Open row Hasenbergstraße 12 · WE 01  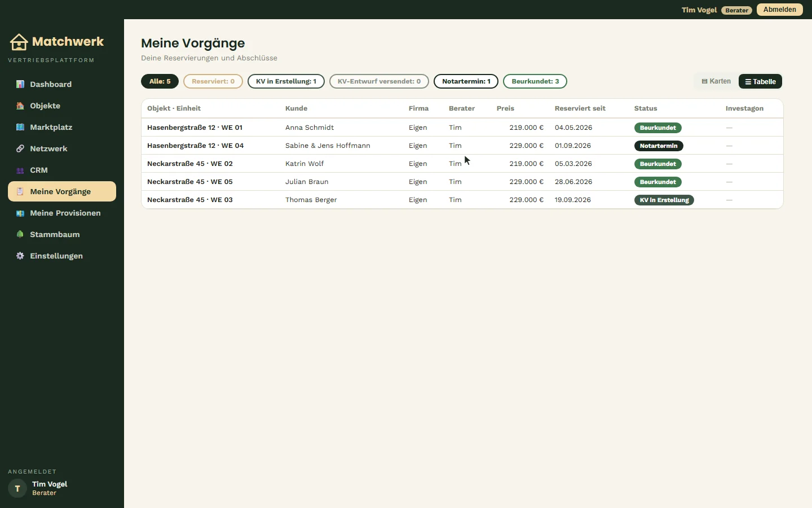click(x=462, y=128)
